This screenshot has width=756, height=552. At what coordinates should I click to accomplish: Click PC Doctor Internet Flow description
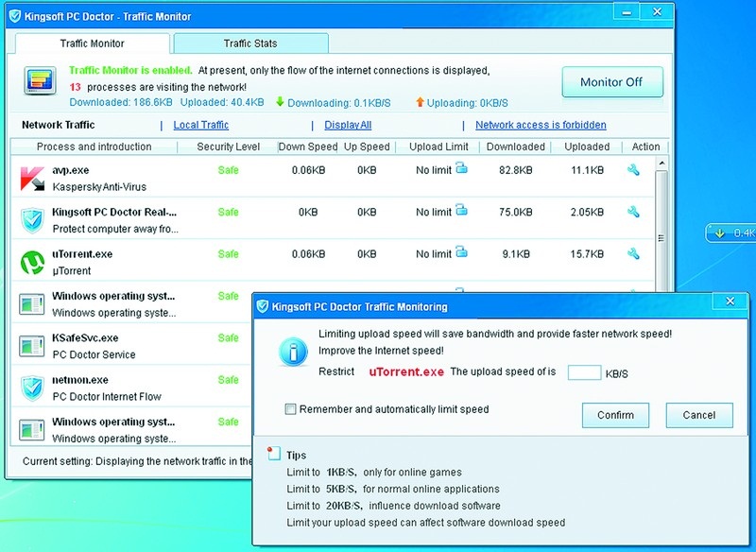tap(107, 397)
